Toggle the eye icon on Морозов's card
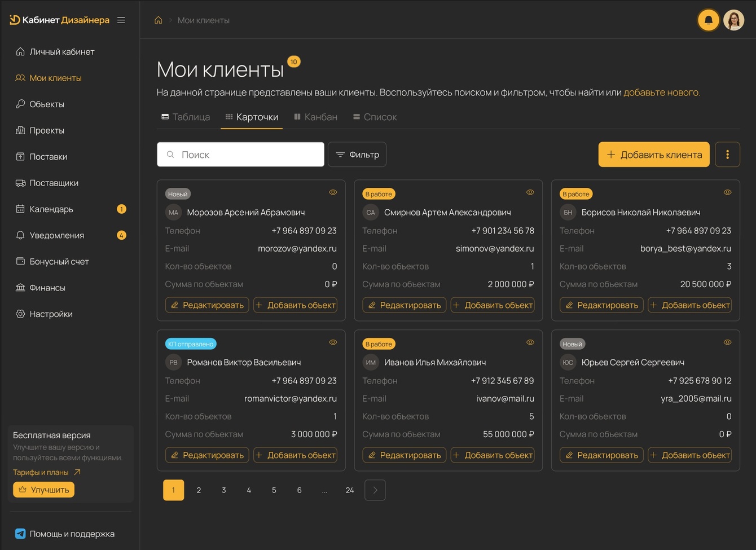Viewport: 756px width, 550px height. click(x=333, y=192)
